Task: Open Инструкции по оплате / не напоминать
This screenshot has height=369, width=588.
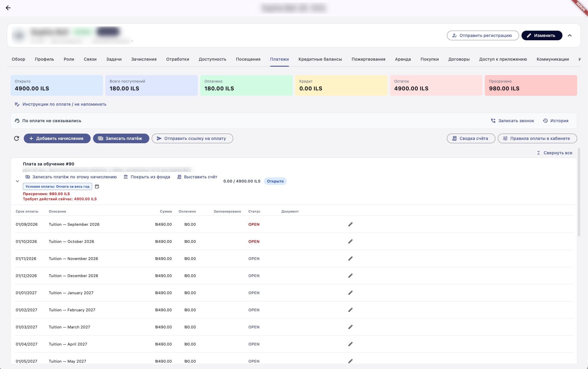Action: pyautogui.click(x=60, y=104)
